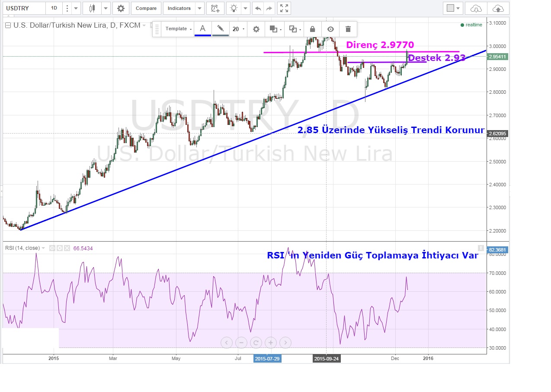The image size is (551, 392).
Task: Open the Indicators menu
Action: click(x=179, y=8)
